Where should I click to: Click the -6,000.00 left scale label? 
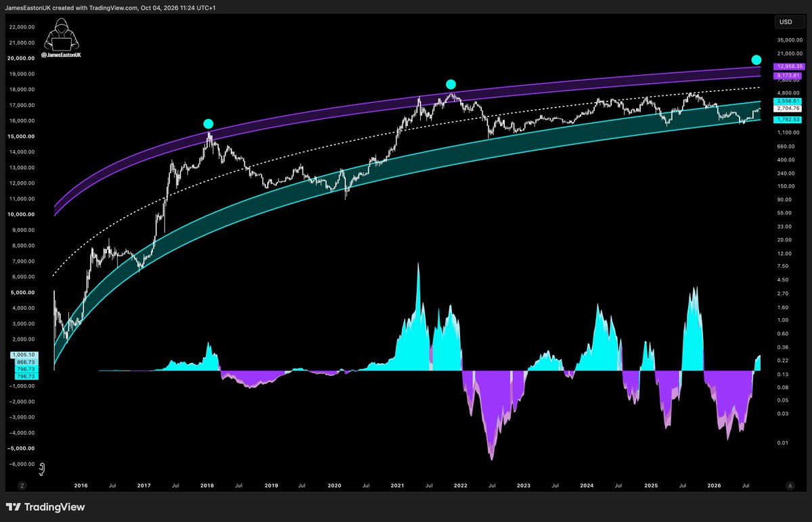[x=22, y=464]
